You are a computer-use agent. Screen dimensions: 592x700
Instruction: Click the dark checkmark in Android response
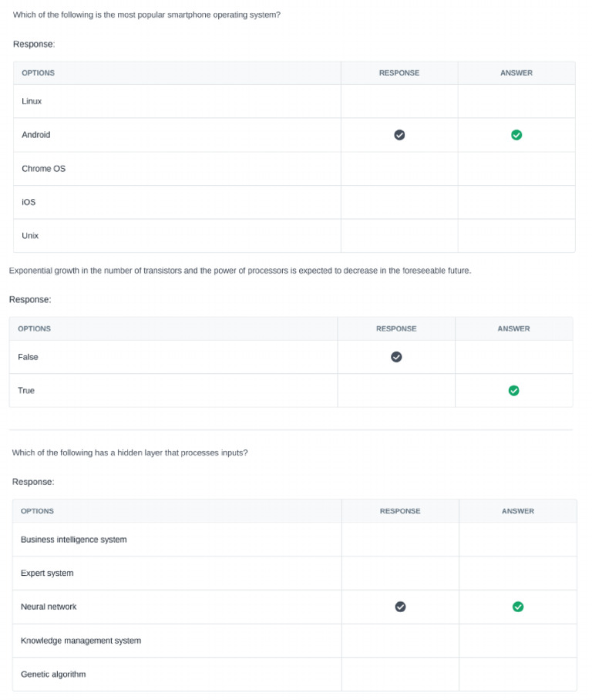(x=399, y=135)
